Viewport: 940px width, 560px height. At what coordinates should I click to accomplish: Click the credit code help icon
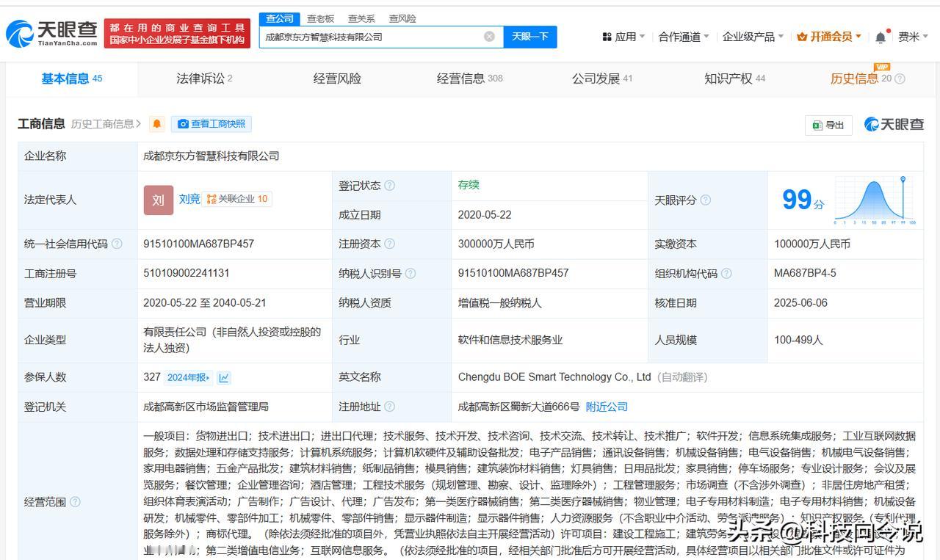coord(117,244)
